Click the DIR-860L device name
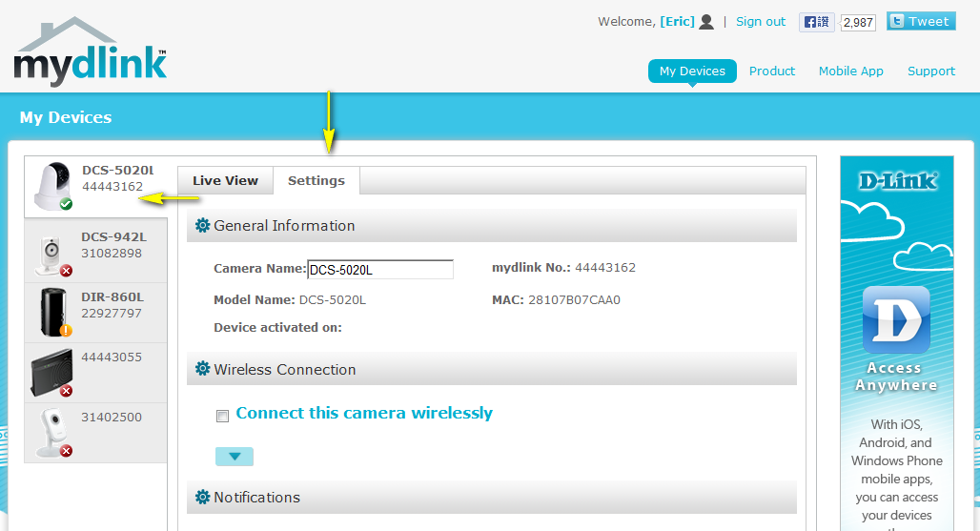The image size is (980, 531). pyautogui.click(x=112, y=296)
